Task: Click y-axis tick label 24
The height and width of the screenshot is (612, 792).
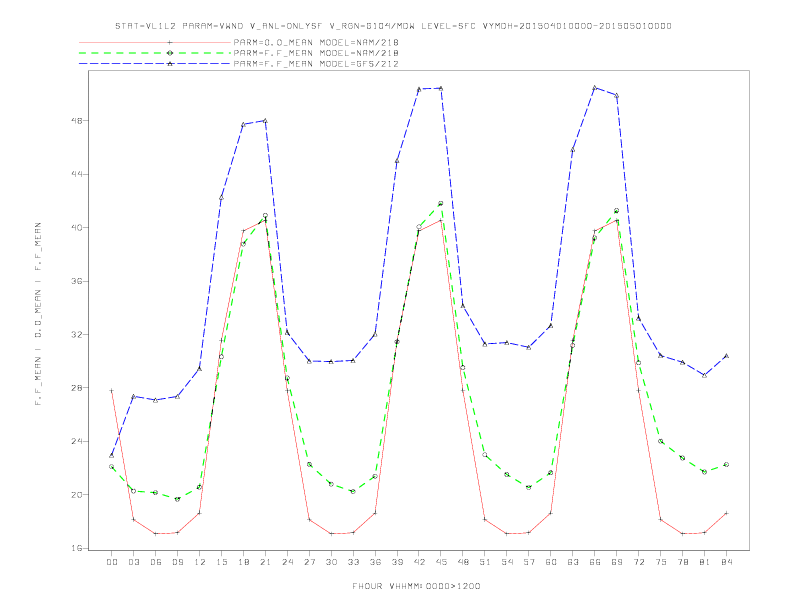Action: (79, 441)
